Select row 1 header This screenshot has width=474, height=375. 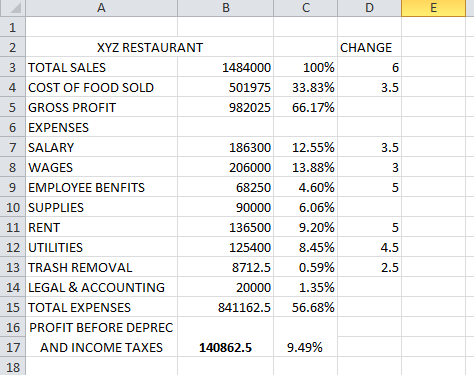pos(13,27)
